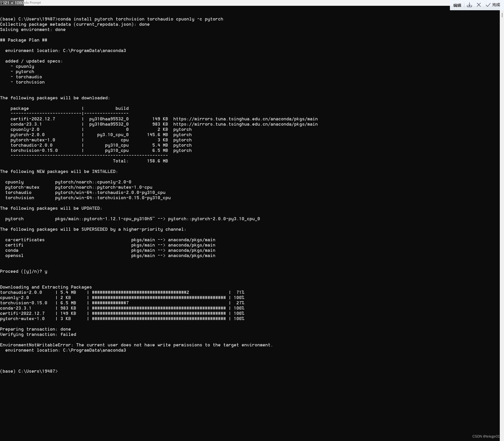Click 'pytorch/noarch::cpuonly-2.0-0' entry
The width and height of the screenshot is (504, 441).
(93, 182)
